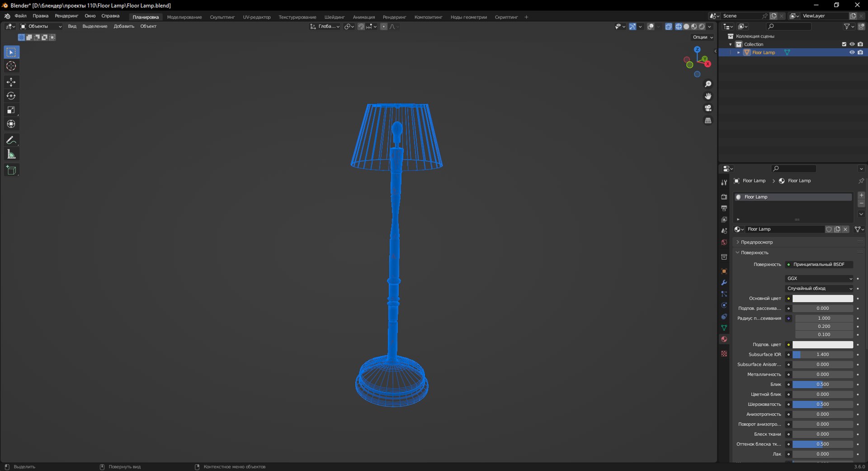
Task: Toggle fake user shield for Floor Lamp material
Action: [829, 229]
